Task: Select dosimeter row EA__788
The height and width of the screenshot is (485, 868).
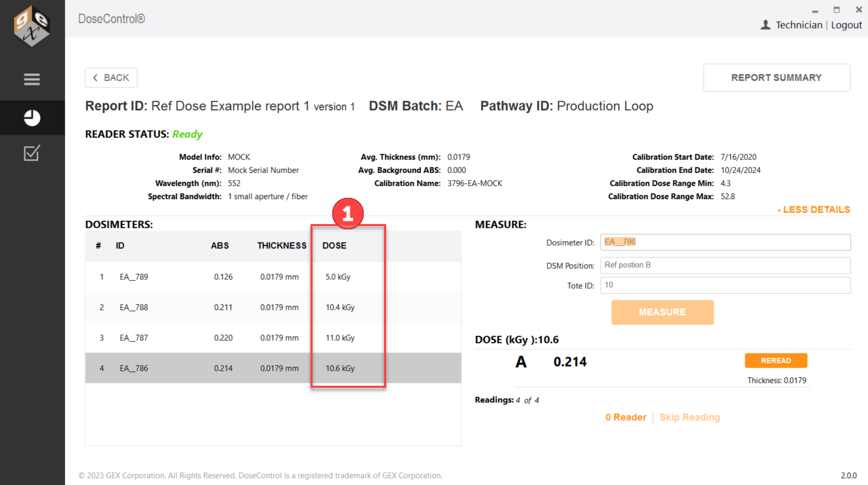Action: click(273, 307)
